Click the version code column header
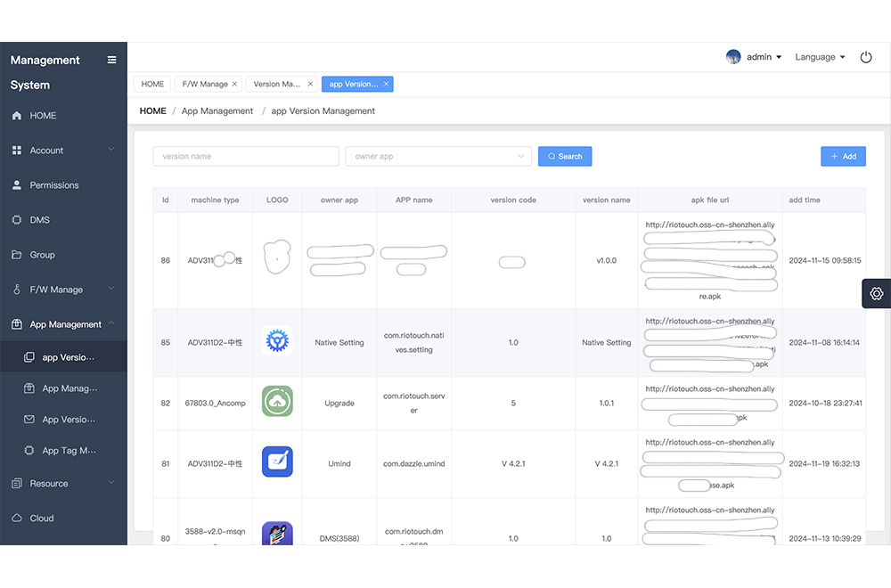This screenshot has width=891, height=588. (513, 200)
